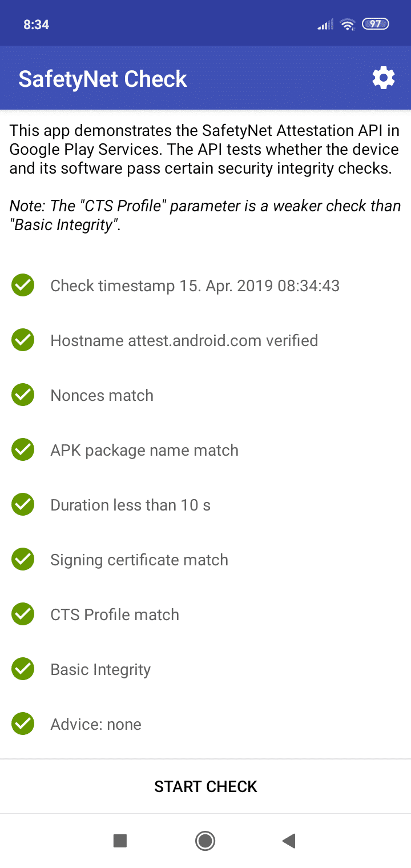411x868 pixels.
Task: Tap the check icon beside CTS Profile match
Action: (23, 614)
